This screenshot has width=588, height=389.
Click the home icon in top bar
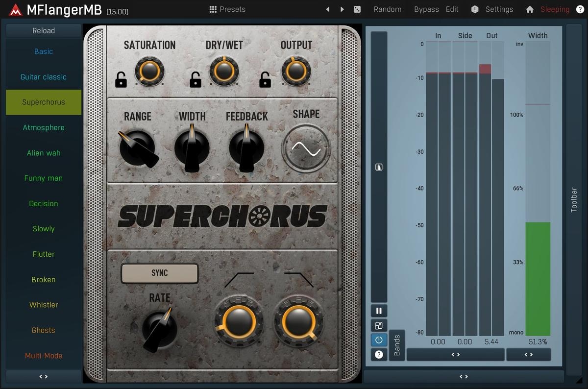(x=530, y=9)
